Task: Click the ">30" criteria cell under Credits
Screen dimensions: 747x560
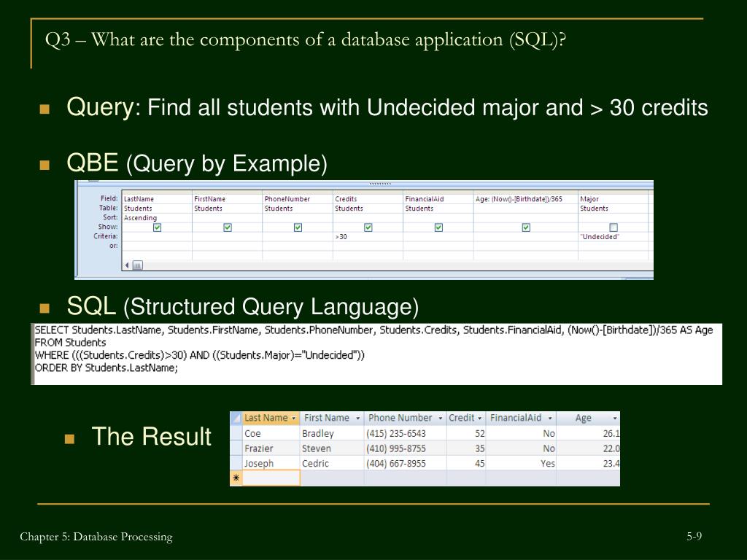Action: click(367, 237)
